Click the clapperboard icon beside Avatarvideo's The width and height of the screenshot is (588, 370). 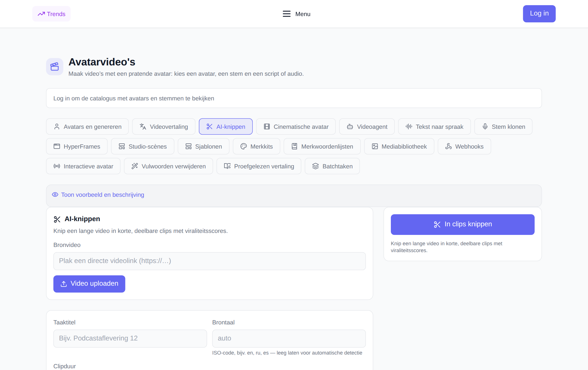tap(55, 67)
